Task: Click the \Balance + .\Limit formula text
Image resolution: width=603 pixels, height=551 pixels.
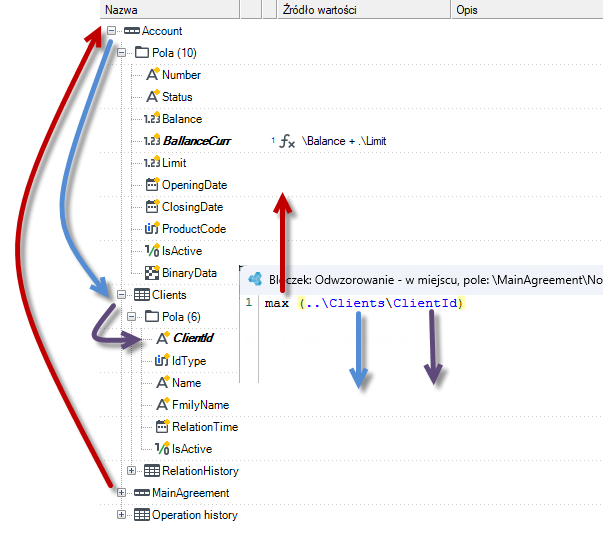Action: [x=344, y=141]
